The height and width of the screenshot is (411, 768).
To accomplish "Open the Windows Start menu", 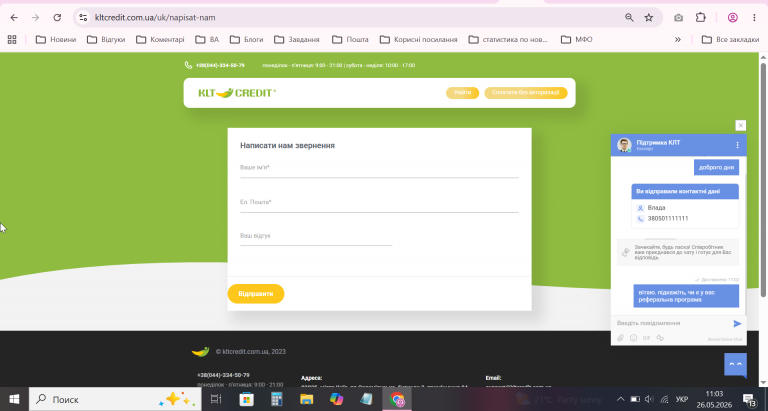I will click(14, 399).
